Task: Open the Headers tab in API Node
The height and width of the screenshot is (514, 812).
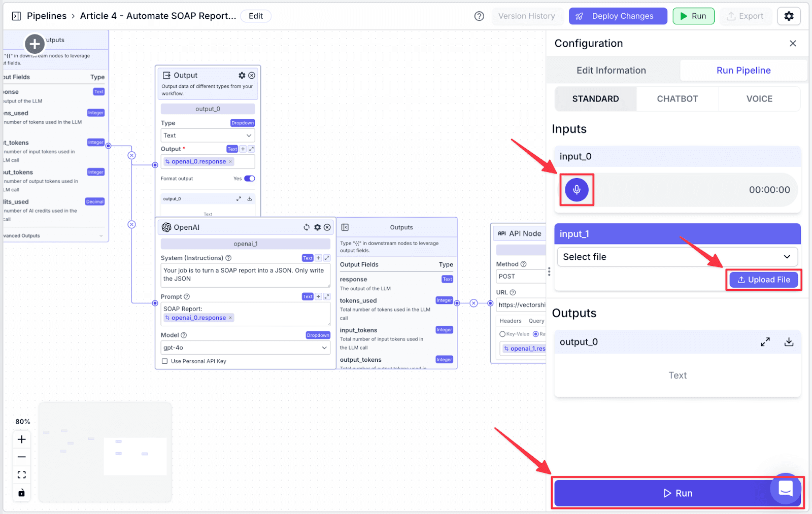Action: click(511, 321)
